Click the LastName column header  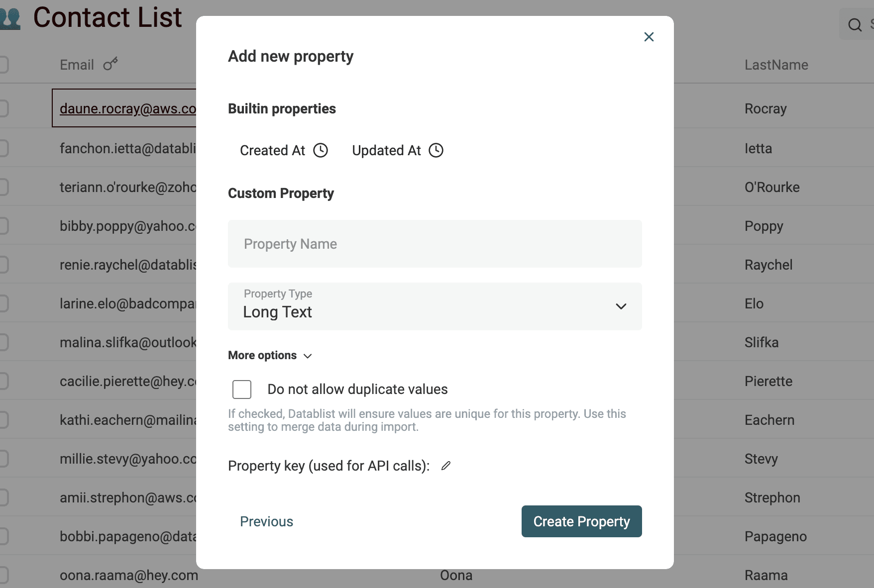(x=776, y=65)
